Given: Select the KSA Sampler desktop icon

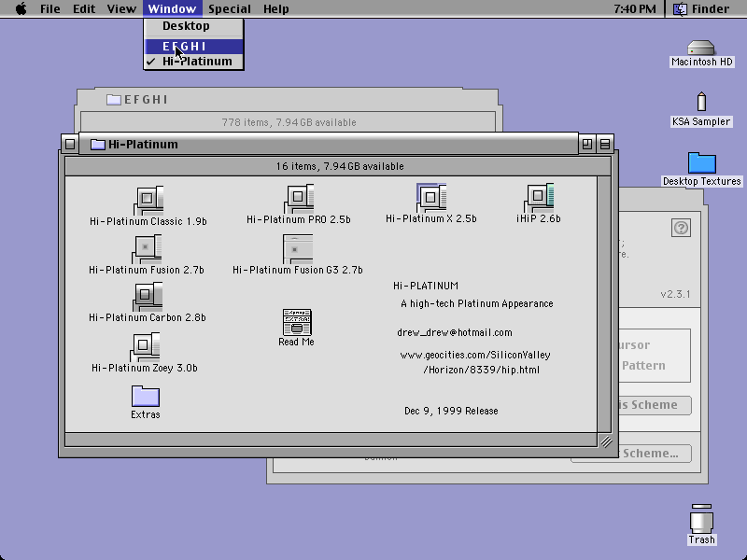Looking at the screenshot, I should [701, 102].
